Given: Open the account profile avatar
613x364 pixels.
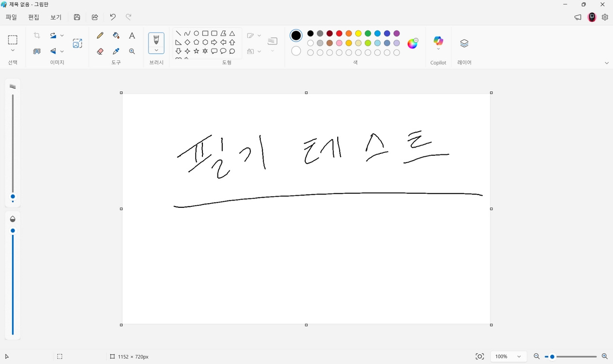Looking at the screenshot, I should [x=592, y=17].
